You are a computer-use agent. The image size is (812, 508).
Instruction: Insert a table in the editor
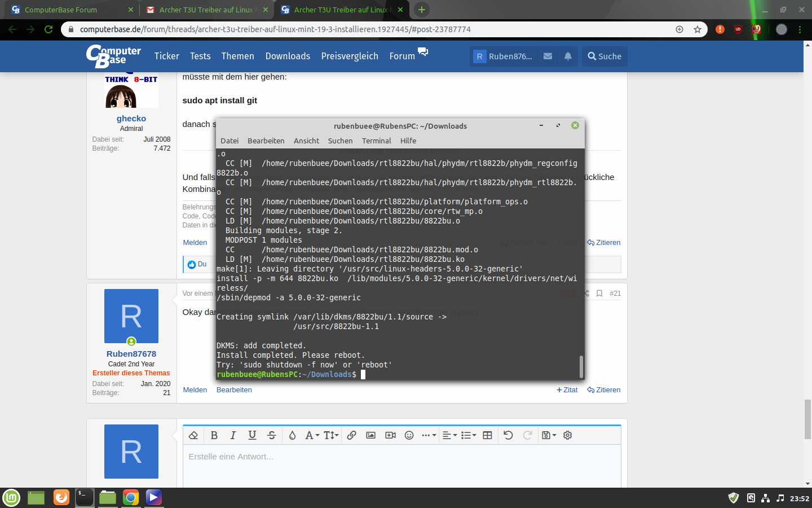pyautogui.click(x=488, y=435)
